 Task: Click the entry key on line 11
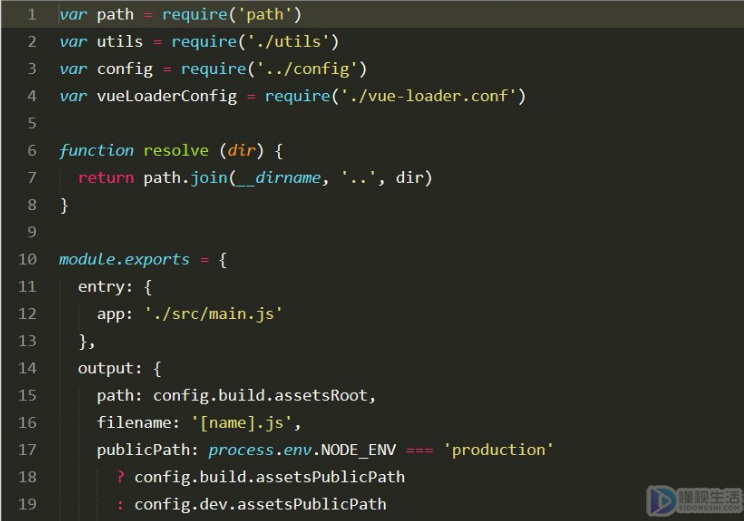[x=101, y=287]
